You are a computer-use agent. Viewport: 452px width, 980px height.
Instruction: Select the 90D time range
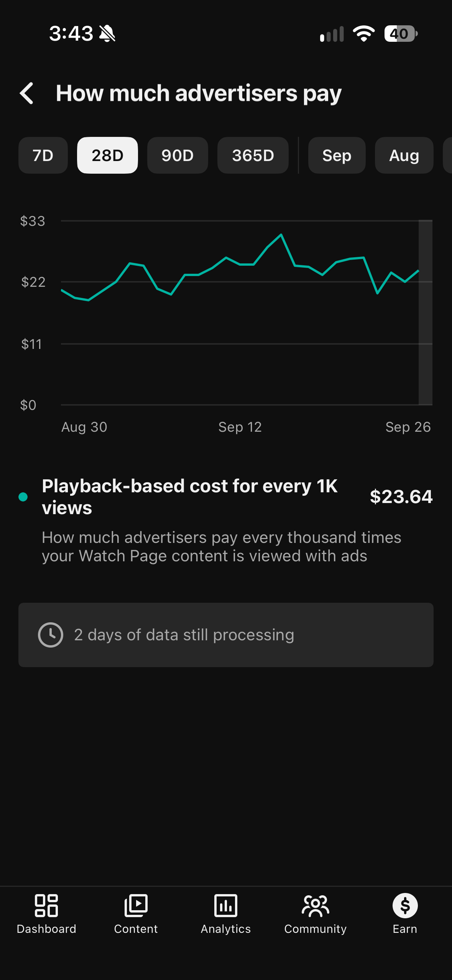click(x=178, y=155)
